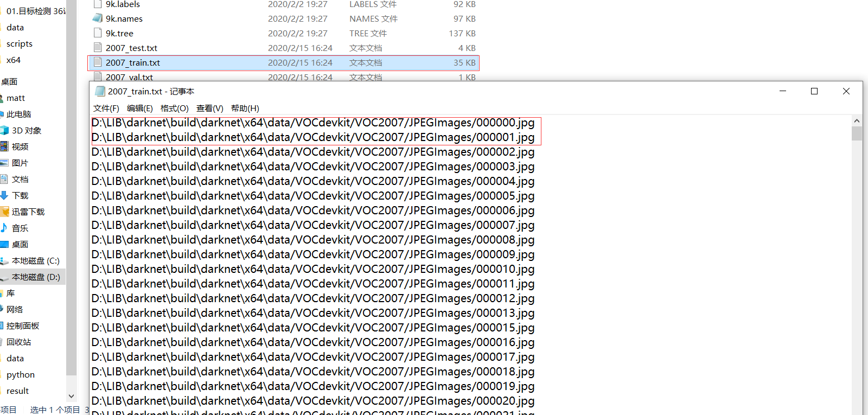The width and height of the screenshot is (868, 415).
Task: Select the 2007_test.txt file icon
Action: pos(98,48)
